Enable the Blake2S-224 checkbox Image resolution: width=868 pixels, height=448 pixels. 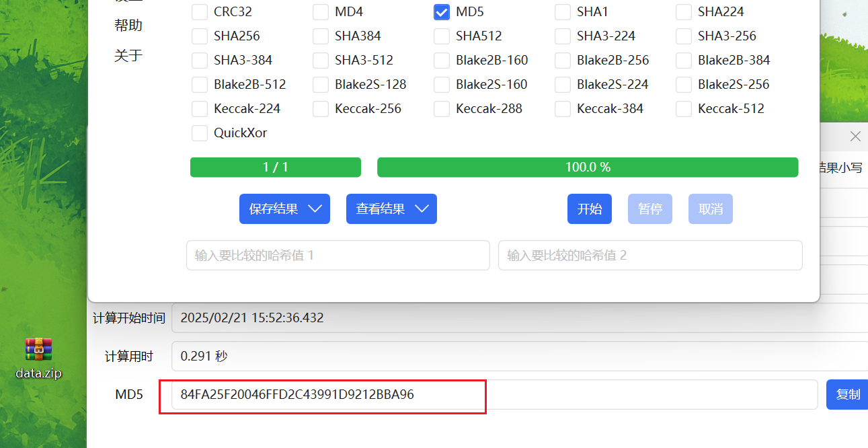click(563, 85)
